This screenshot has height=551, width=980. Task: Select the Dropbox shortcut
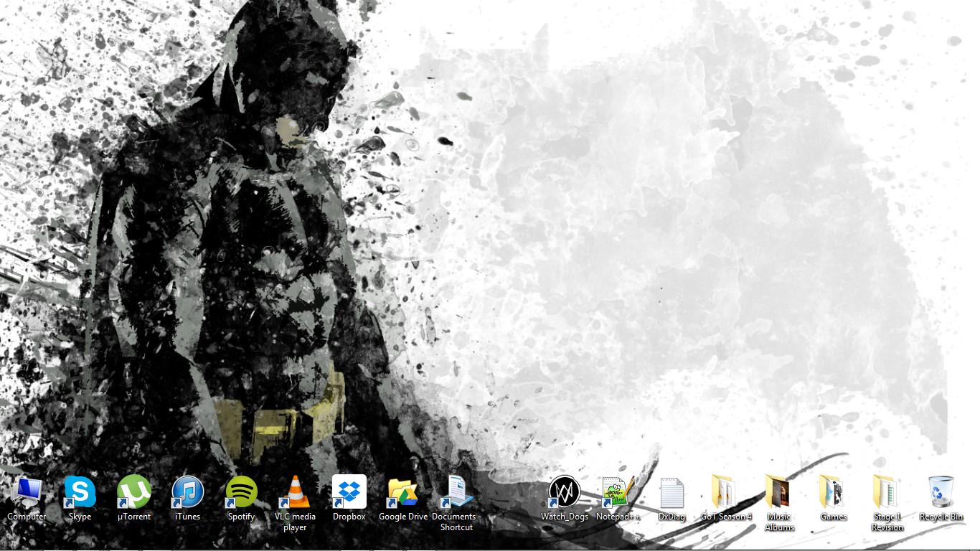tap(349, 492)
